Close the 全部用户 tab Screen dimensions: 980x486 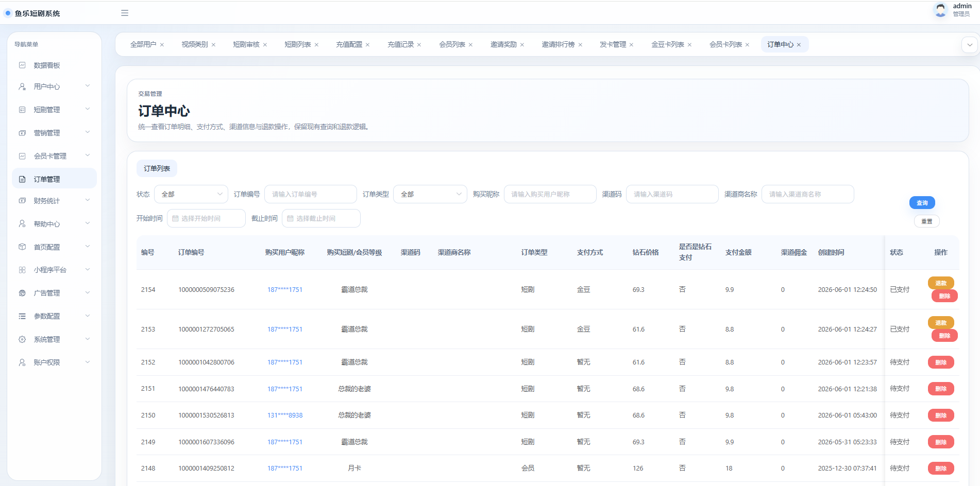pyautogui.click(x=162, y=45)
